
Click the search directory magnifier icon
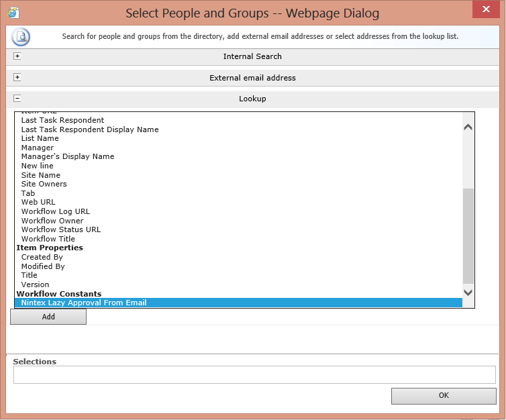pos(21,37)
